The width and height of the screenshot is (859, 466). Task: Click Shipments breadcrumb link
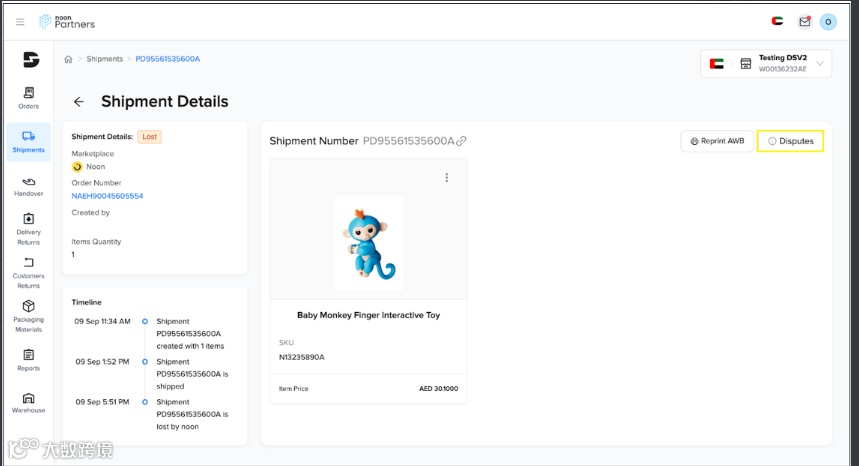105,59
